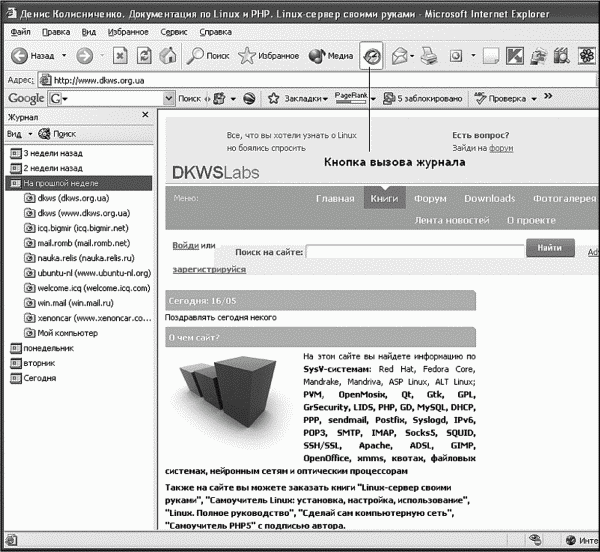The image size is (600, 552).
Task: Click the History (Журнал) toolbar button
Action: [372, 56]
